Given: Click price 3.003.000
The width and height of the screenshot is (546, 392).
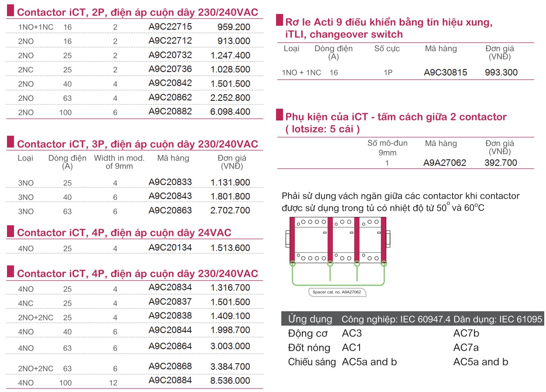Looking at the screenshot, I should (x=230, y=346).
